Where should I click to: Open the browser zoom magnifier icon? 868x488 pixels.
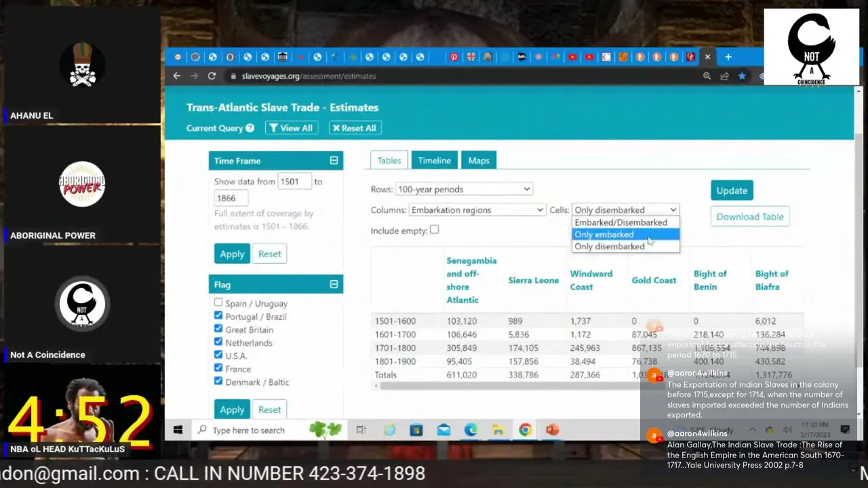[x=707, y=76]
